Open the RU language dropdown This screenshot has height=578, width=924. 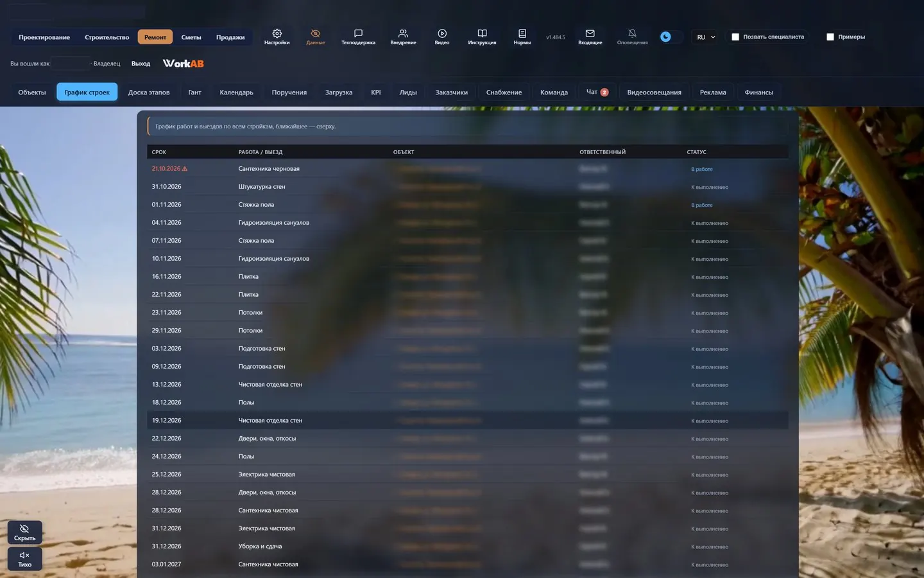(x=706, y=37)
